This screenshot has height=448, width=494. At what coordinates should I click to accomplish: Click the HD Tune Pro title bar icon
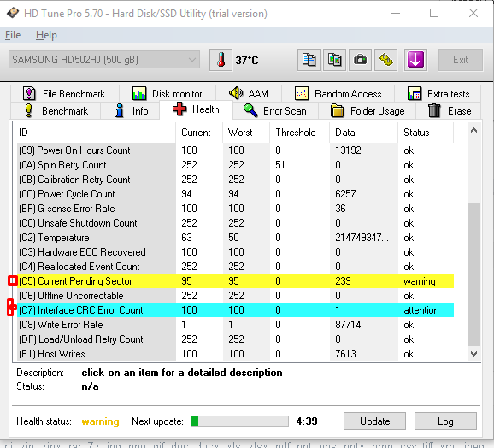pos(13,13)
